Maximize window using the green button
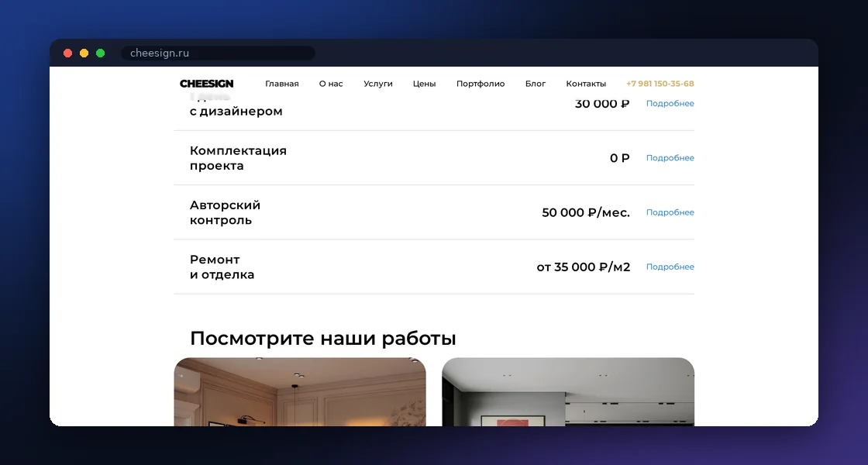Viewport: 868px width, 465px height. [x=100, y=53]
